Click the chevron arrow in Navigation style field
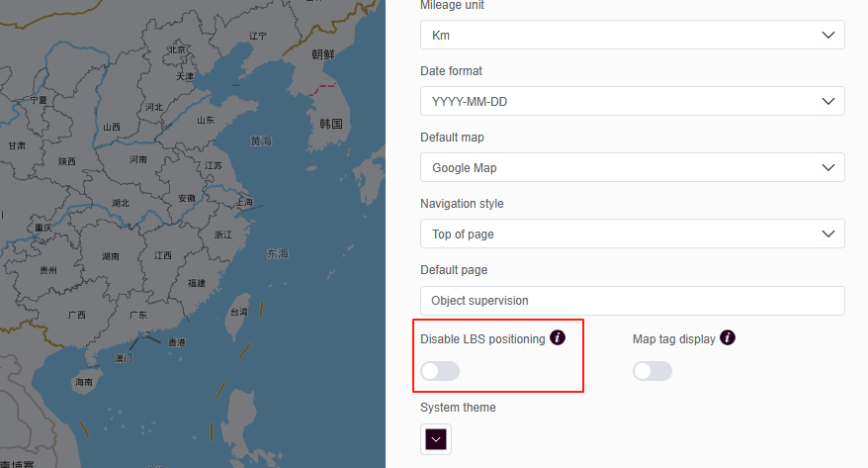 (x=828, y=234)
